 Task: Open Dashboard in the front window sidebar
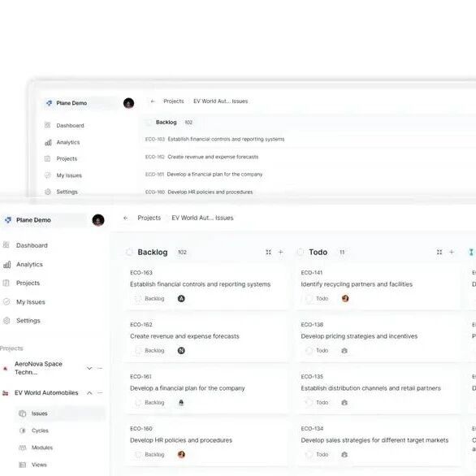32,245
